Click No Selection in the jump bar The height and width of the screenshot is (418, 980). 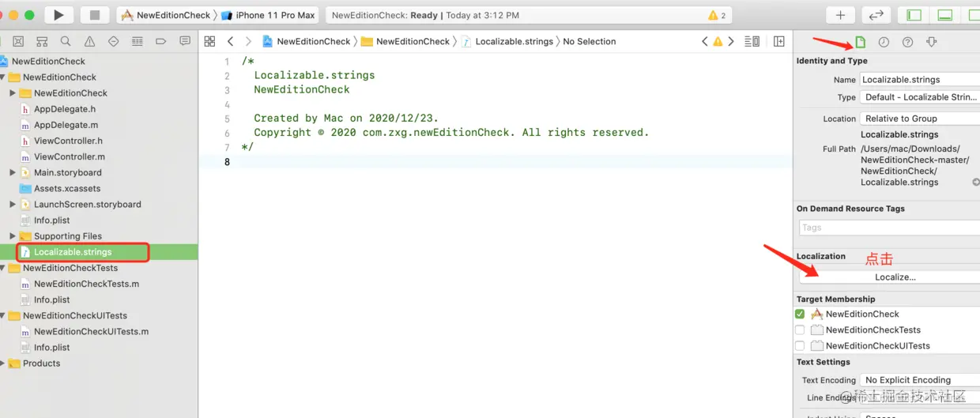tap(590, 41)
